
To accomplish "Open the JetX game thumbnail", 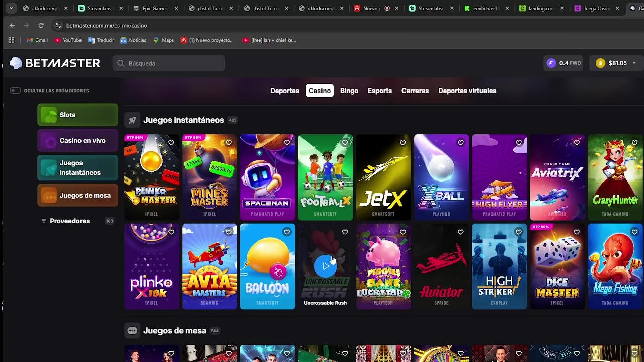I will [x=383, y=177].
